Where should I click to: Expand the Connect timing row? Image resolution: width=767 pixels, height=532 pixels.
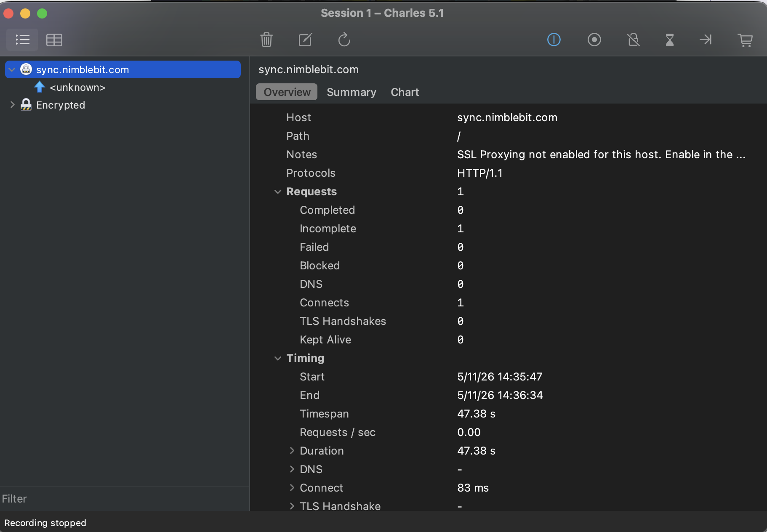292,487
